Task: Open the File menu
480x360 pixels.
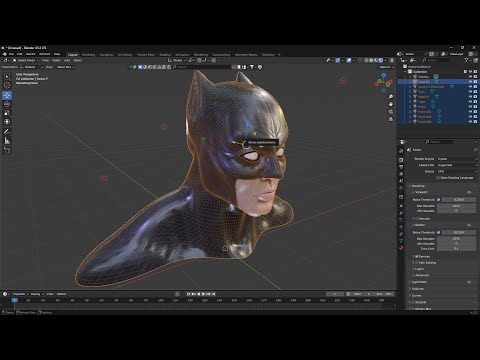Action: [x=11, y=54]
